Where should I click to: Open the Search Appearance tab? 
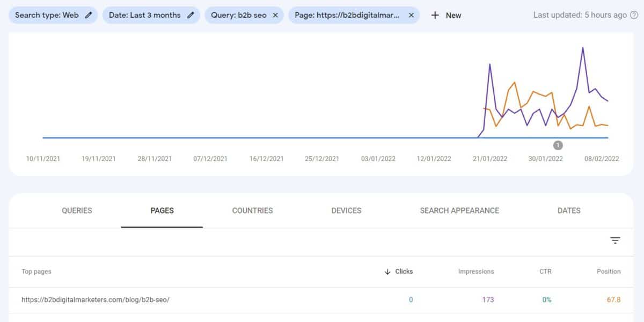click(x=459, y=210)
